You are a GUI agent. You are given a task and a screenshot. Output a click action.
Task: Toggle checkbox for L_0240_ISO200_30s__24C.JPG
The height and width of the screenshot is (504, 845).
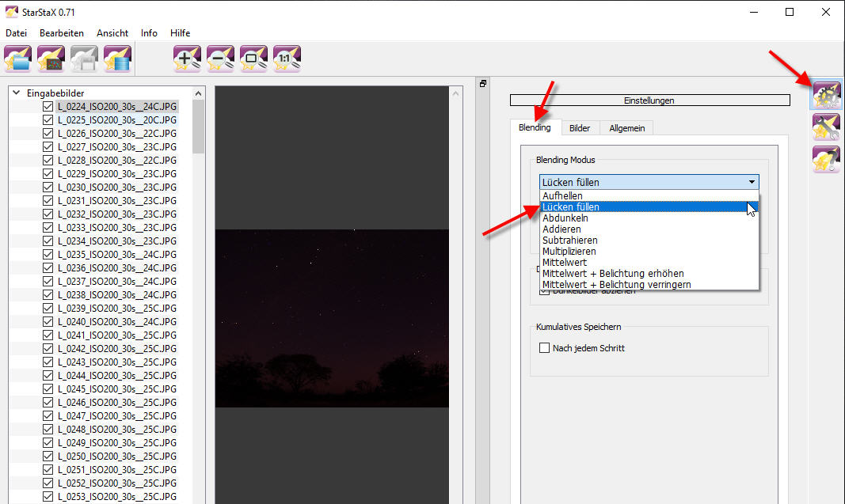click(48, 321)
